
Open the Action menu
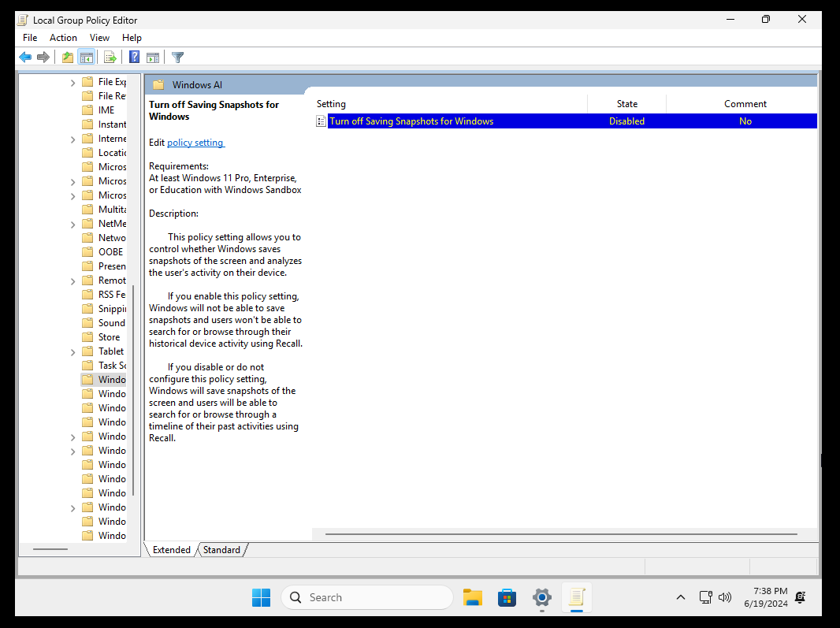[x=63, y=38]
